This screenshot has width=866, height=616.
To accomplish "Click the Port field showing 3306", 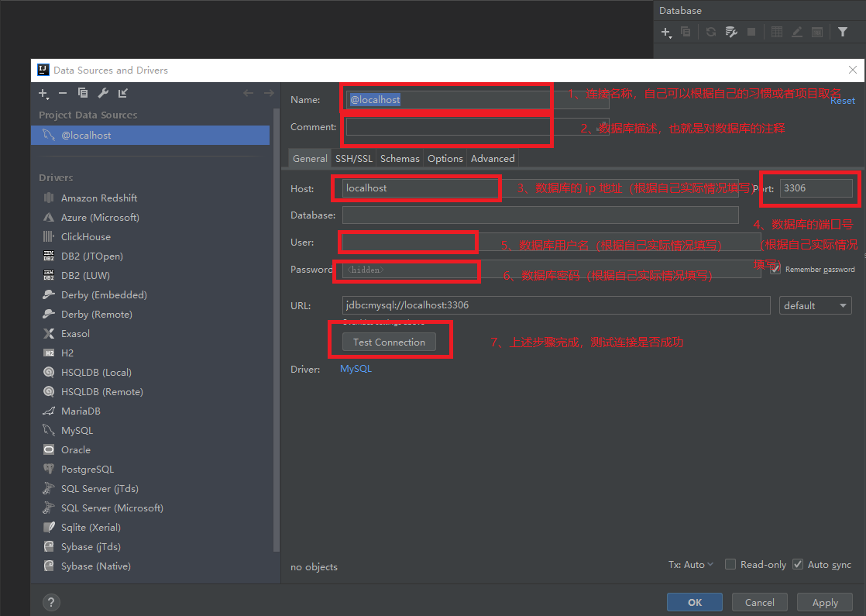I will point(816,188).
